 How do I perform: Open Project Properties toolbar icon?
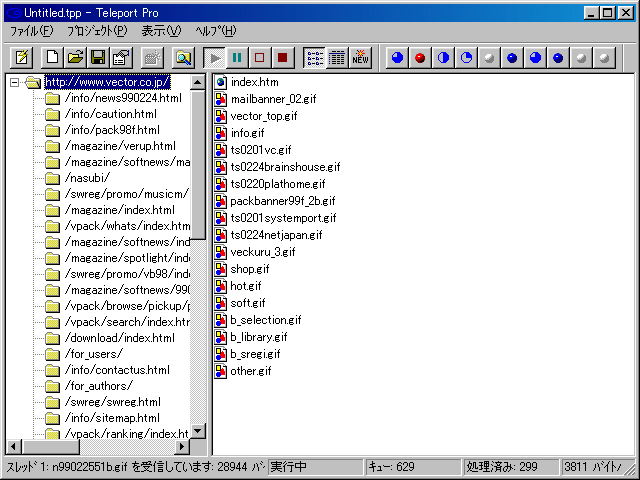click(121, 58)
